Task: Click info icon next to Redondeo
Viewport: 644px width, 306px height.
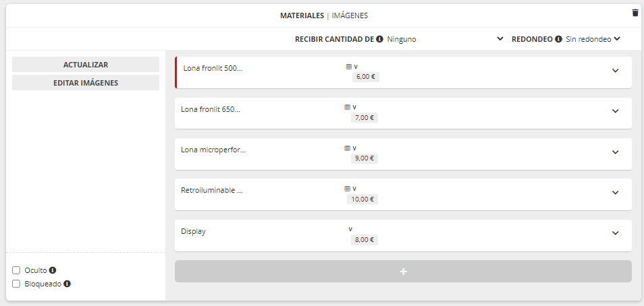Action: coord(558,39)
